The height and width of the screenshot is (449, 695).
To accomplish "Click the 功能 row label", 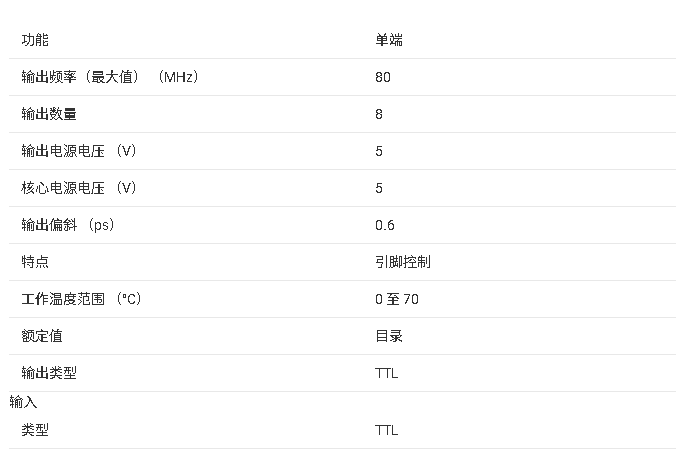I will point(35,40).
